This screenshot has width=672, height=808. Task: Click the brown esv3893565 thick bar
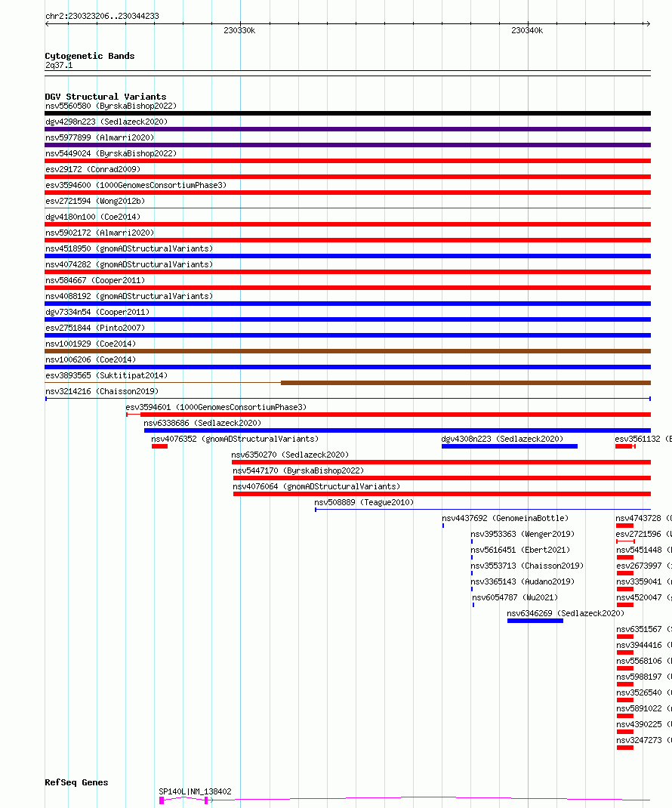pyautogui.click(x=466, y=383)
